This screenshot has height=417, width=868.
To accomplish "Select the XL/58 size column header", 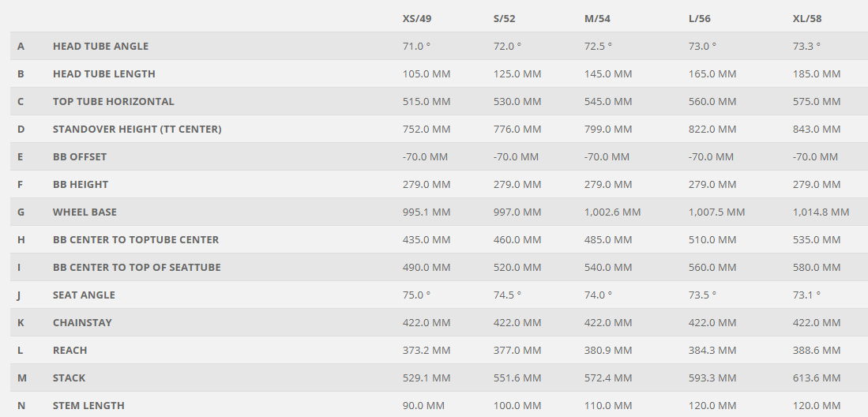I will [x=807, y=18].
